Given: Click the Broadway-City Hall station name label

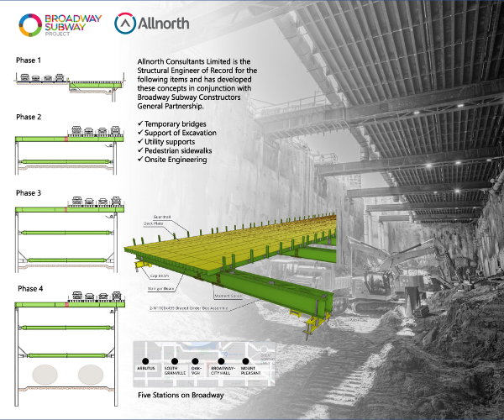Looking at the screenshot, I should (x=223, y=370).
